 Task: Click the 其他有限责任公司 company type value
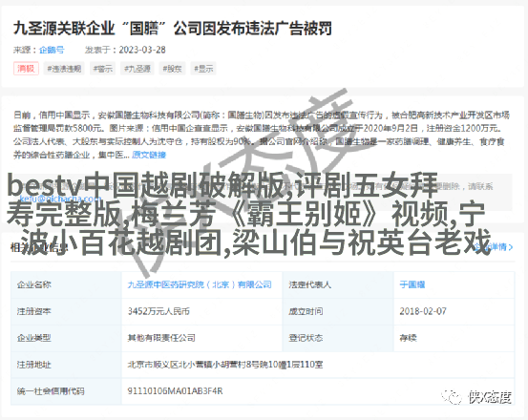tap(161, 338)
